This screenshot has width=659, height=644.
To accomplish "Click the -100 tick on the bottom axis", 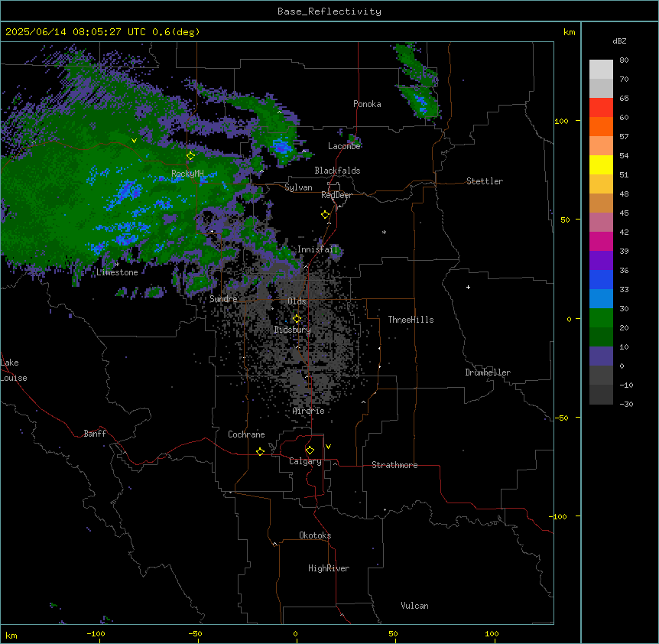I will 96,633.
